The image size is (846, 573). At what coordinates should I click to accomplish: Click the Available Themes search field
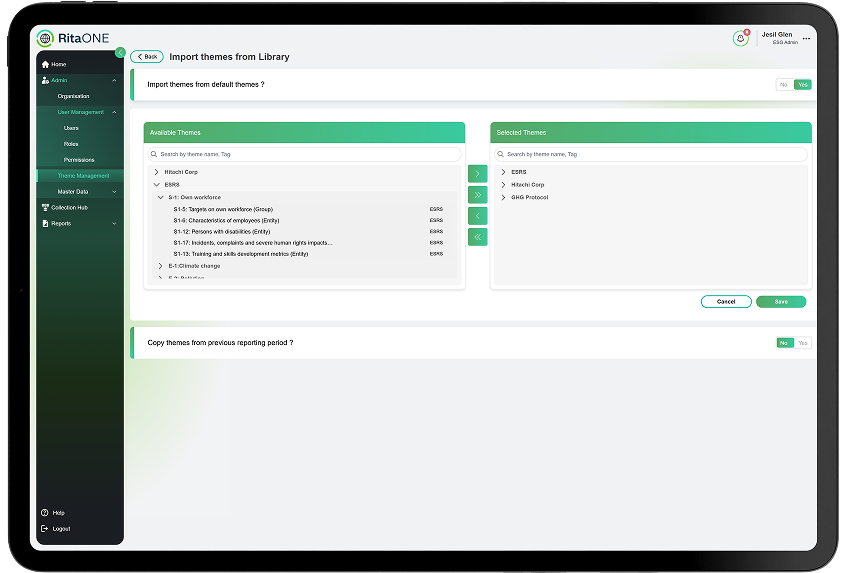pos(304,154)
